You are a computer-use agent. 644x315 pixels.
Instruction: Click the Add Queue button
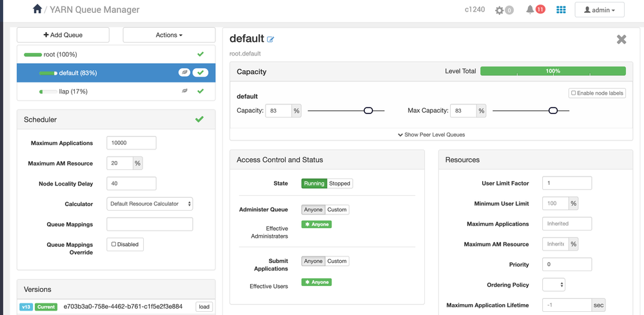[x=63, y=35]
